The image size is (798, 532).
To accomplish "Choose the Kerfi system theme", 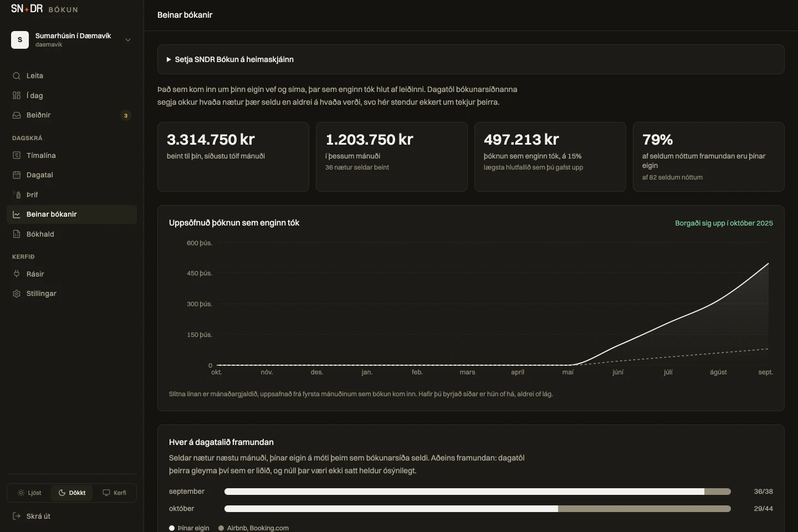I will click(x=114, y=493).
